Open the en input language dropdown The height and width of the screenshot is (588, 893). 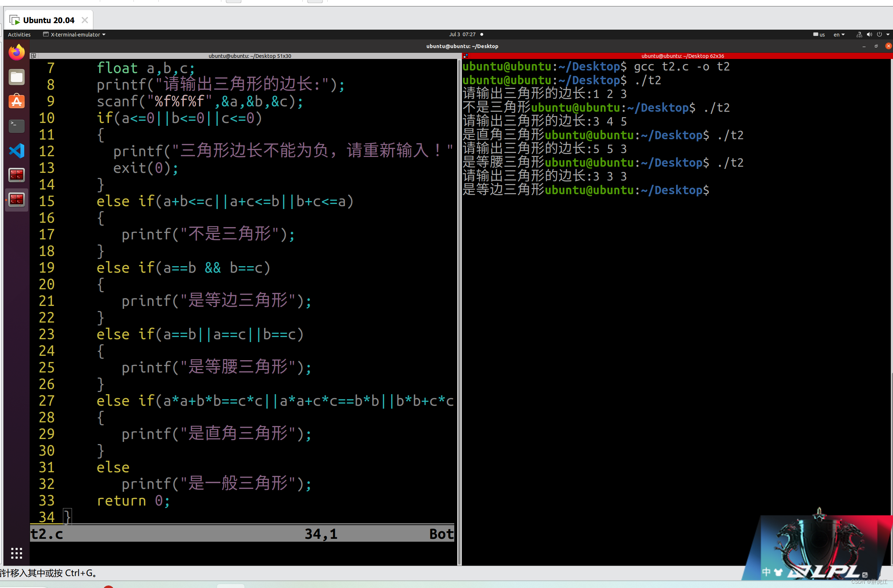(x=839, y=34)
